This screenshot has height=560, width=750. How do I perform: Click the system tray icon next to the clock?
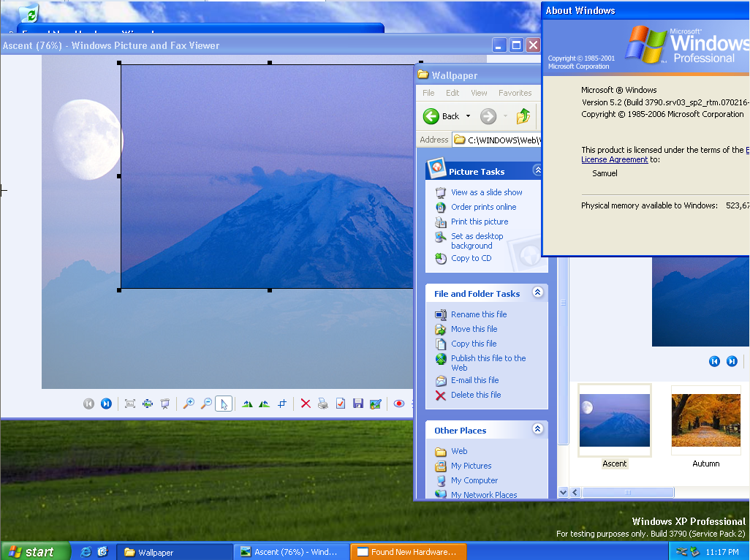click(x=694, y=552)
